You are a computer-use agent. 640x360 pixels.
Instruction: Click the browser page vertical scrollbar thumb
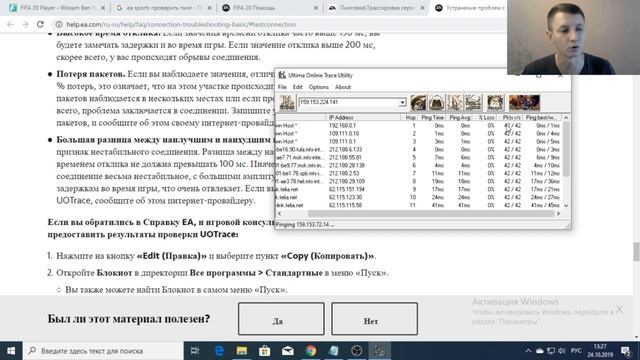(x=636, y=251)
